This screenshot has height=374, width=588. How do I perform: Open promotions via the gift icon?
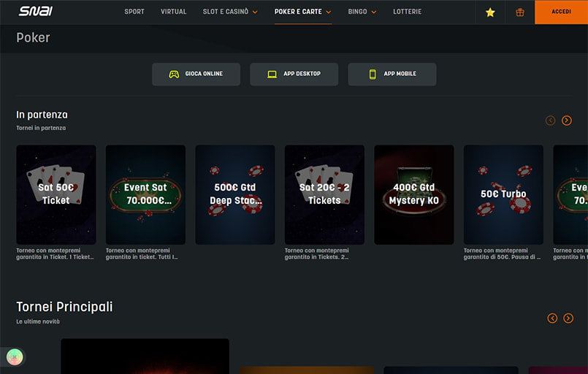[x=520, y=12]
